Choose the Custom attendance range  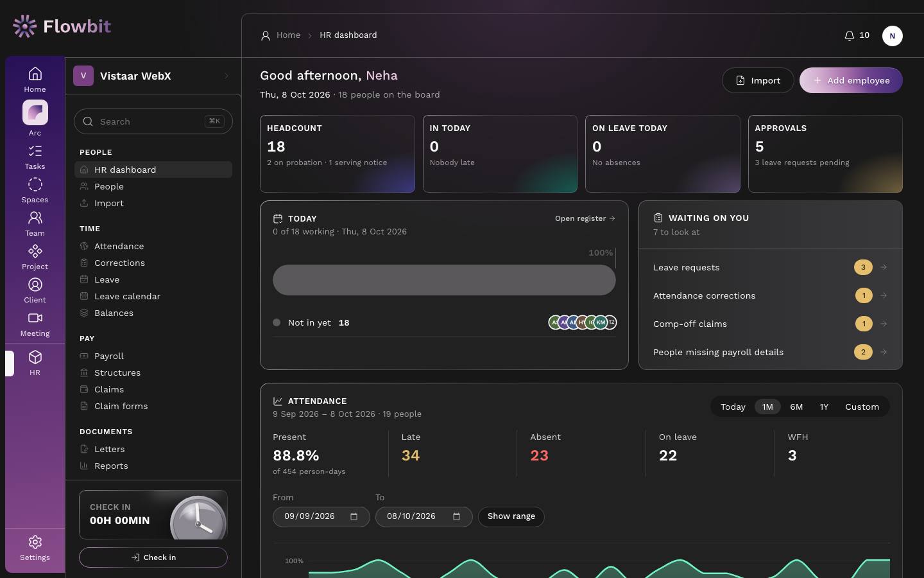(862, 407)
